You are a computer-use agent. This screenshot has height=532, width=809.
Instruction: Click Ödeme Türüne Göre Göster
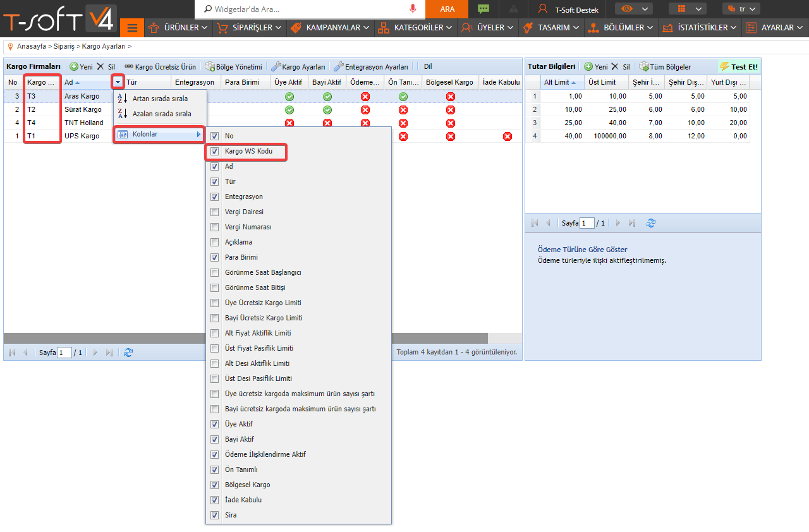pyautogui.click(x=583, y=250)
